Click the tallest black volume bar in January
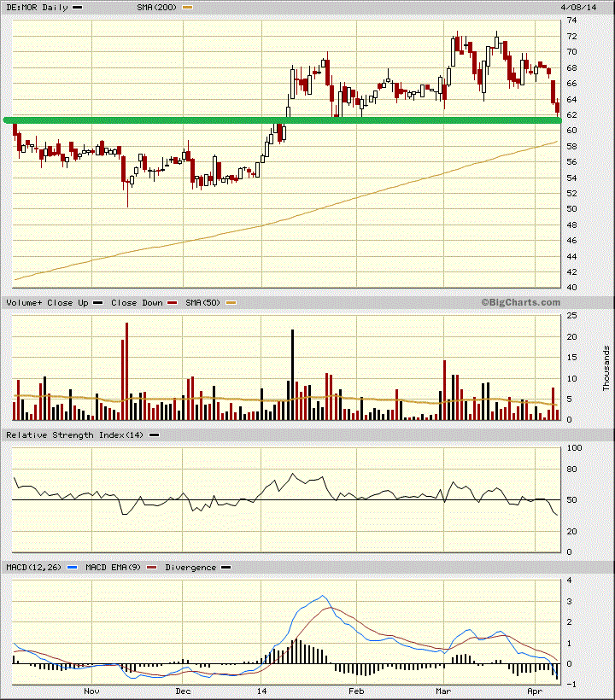Screen dimensions: 615x700 pyautogui.click(x=292, y=375)
